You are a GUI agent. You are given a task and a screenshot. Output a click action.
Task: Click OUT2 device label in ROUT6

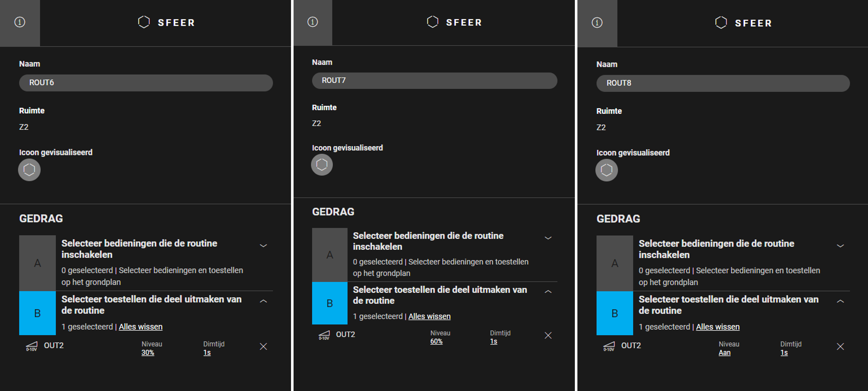[x=53, y=346]
